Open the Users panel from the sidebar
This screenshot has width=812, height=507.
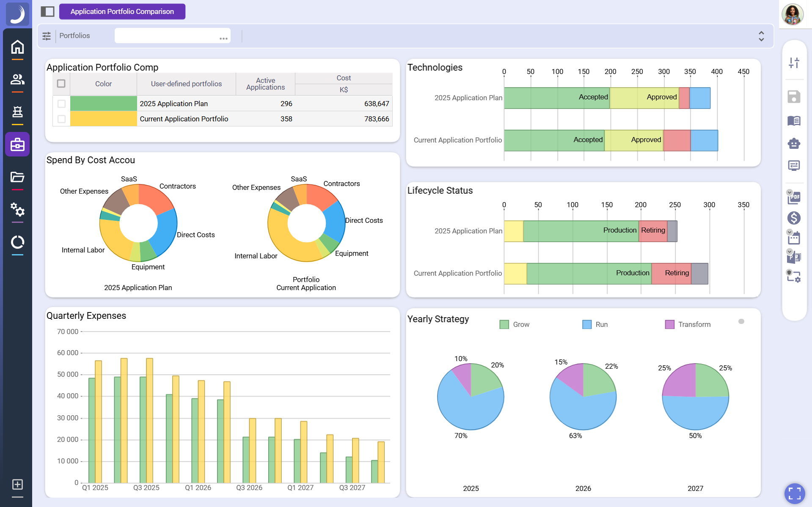pos(17,80)
